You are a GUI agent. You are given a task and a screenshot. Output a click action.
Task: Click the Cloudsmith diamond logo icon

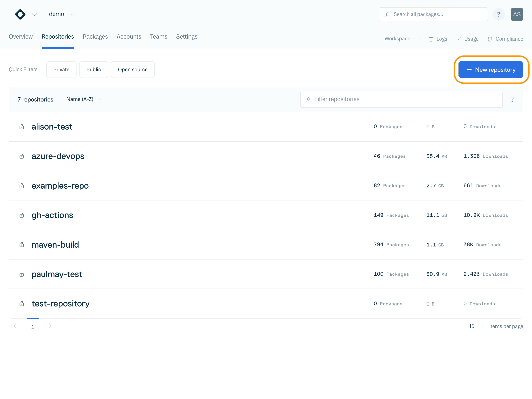click(20, 14)
